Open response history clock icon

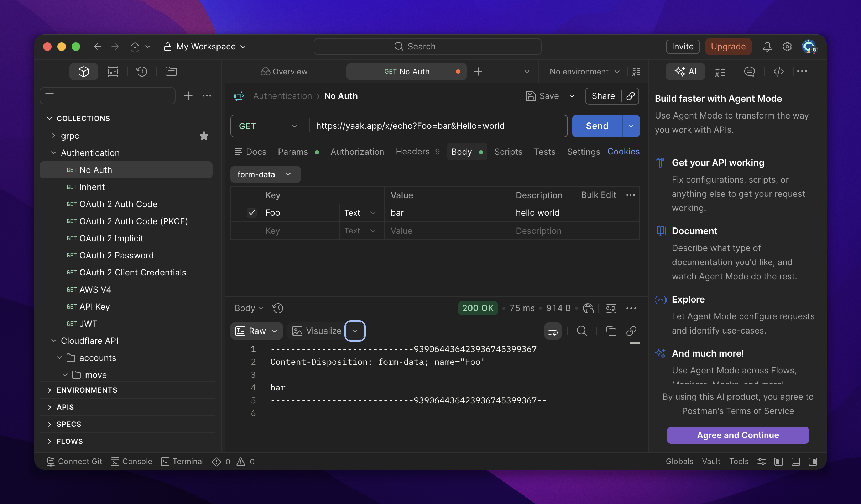tap(278, 308)
